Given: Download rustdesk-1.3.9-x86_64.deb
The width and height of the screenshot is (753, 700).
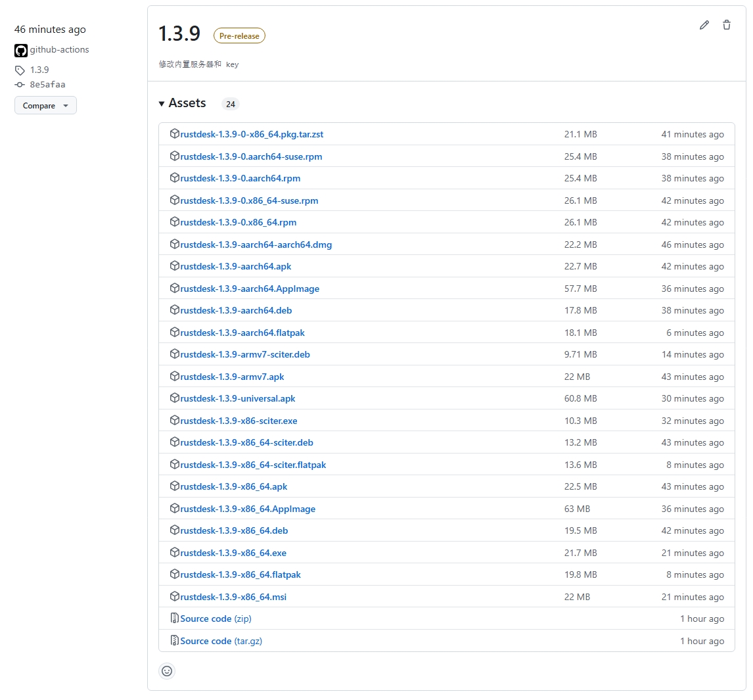Looking at the screenshot, I should tap(234, 531).
